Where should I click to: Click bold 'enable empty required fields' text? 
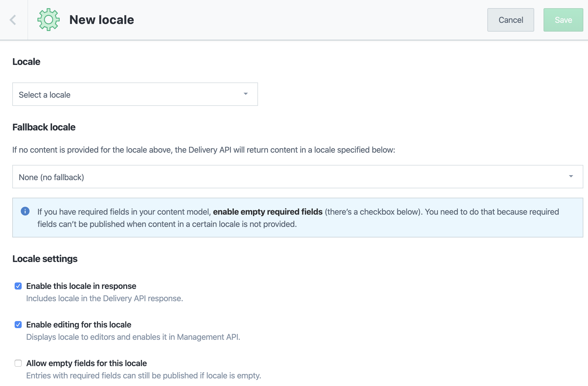[268, 212]
